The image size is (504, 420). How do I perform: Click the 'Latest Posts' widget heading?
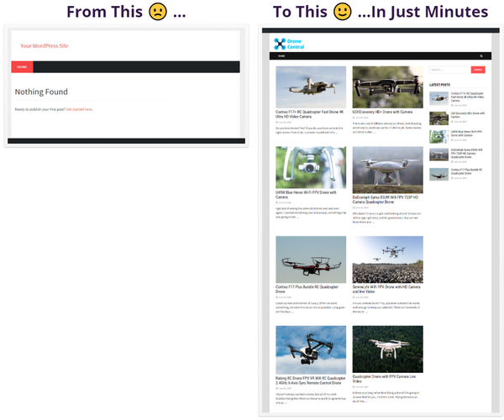click(439, 85)
